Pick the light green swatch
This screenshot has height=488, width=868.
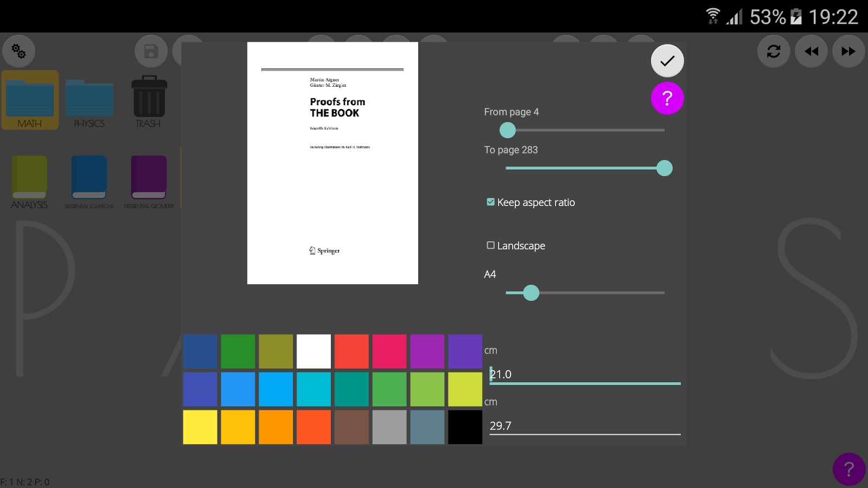[427, 389]
